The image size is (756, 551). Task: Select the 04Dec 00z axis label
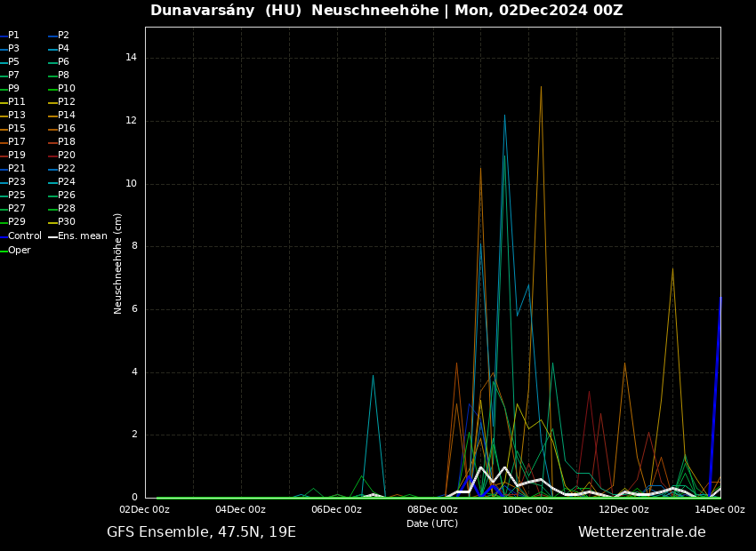point(240,510)
